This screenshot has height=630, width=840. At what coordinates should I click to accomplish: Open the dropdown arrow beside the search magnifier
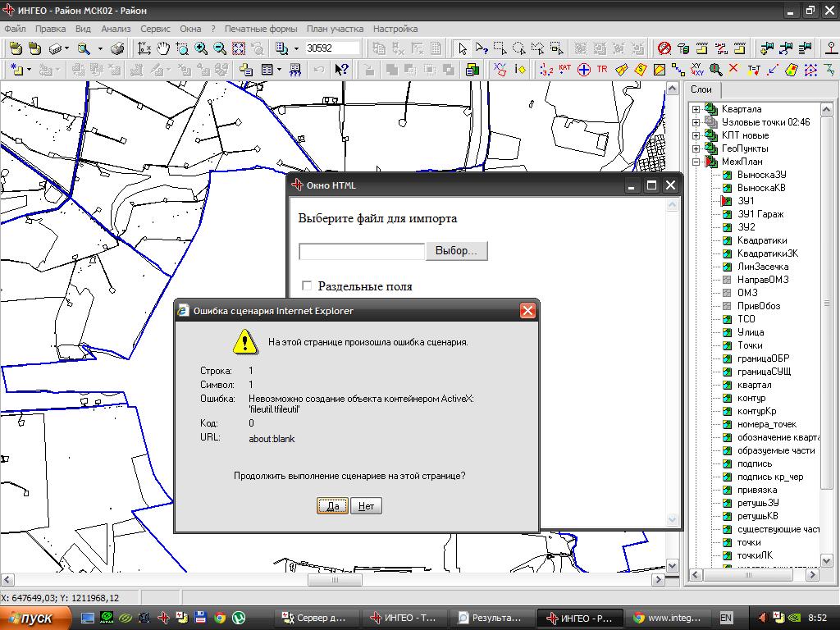(99, 48)
